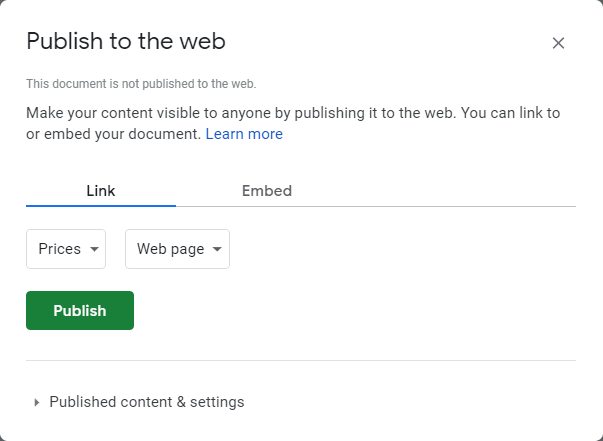
Task: Switch to the Embed tab
Action: tap(267, 190)
